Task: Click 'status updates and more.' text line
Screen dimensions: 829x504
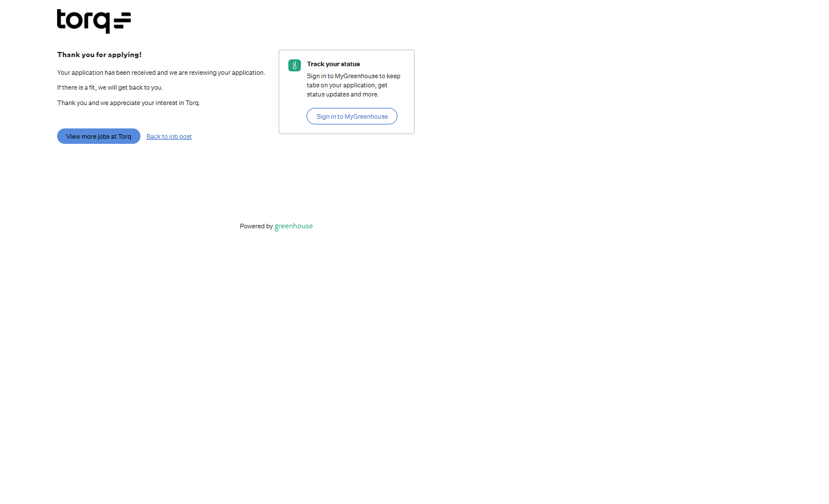Action: point(343,95)
